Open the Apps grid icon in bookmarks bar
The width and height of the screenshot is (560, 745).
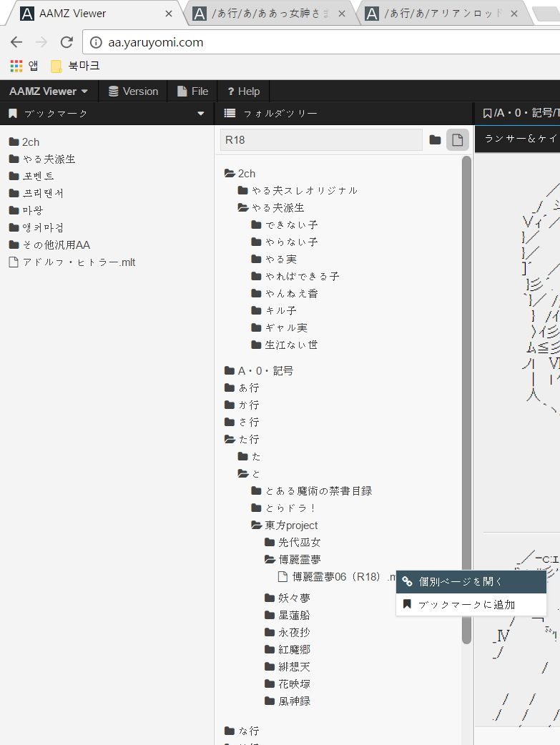[x=16, y=66]
